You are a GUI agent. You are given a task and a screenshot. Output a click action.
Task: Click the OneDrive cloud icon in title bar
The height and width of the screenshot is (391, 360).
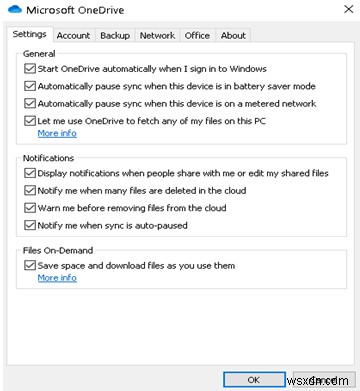click(15, 10)
